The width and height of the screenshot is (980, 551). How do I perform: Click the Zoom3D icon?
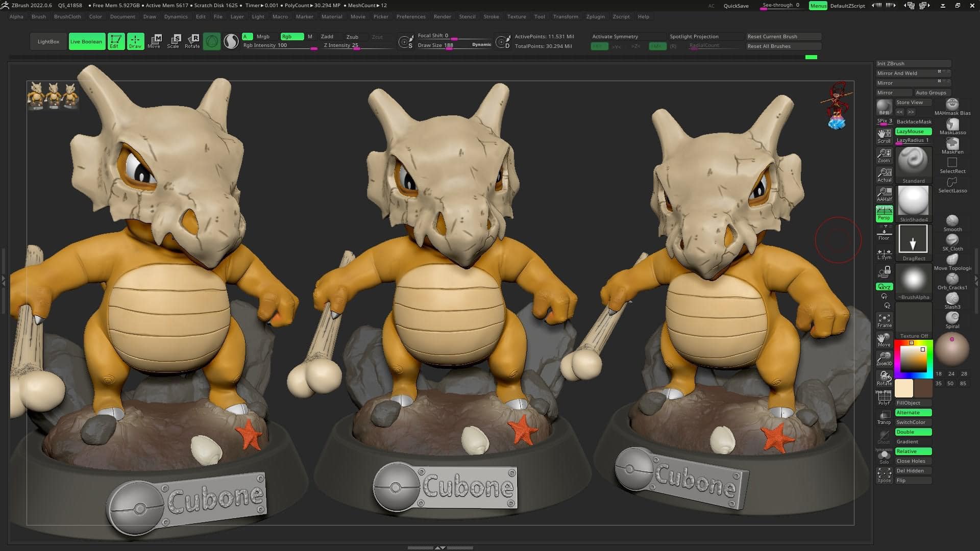884,359
